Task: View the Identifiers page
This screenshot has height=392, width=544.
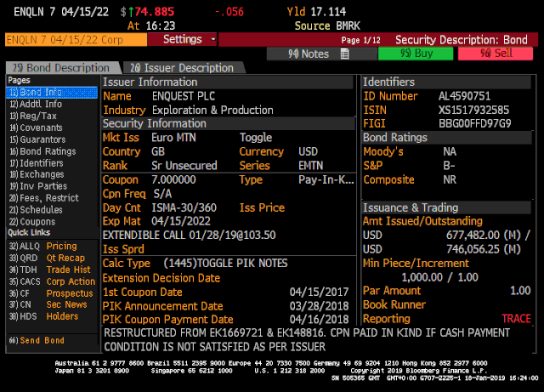Action: [37, 163]
